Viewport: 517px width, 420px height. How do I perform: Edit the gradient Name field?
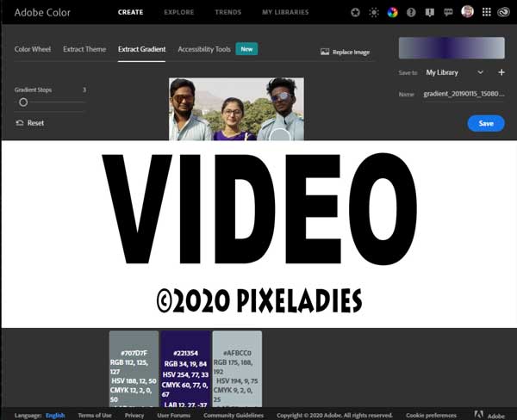pos(464,94)
